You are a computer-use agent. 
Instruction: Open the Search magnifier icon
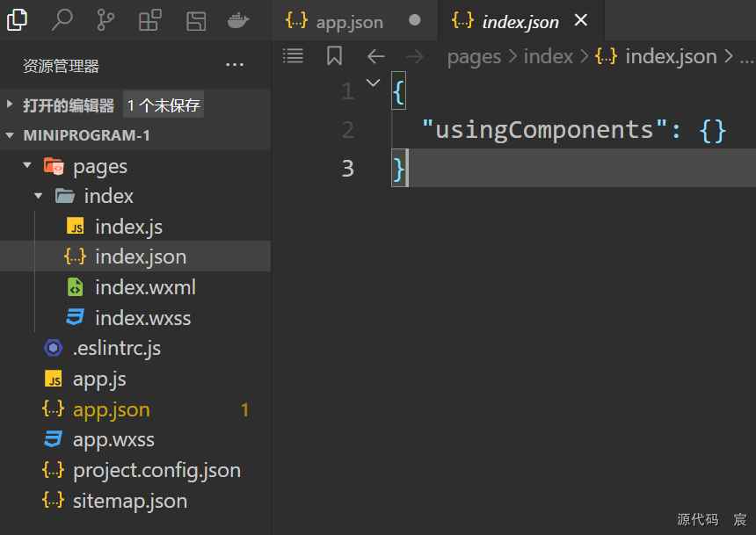(62, 20)
